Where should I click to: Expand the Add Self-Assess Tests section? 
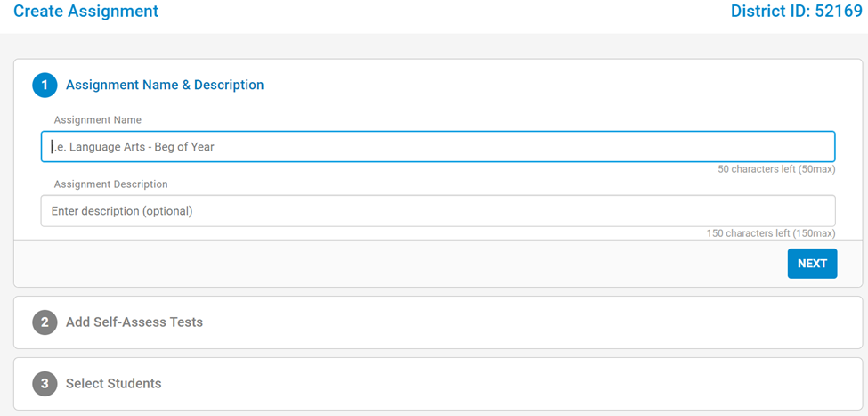click(x=134, y=322)
